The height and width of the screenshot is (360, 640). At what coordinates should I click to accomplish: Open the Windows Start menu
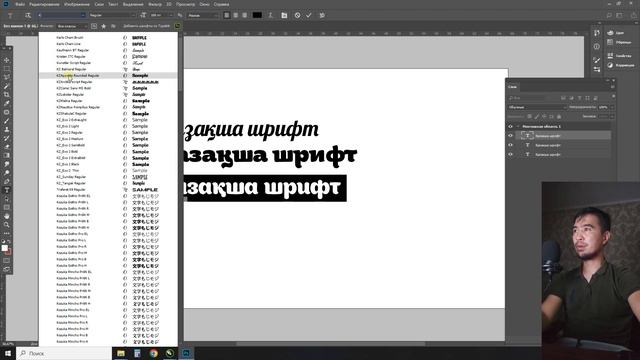point(8,353)
